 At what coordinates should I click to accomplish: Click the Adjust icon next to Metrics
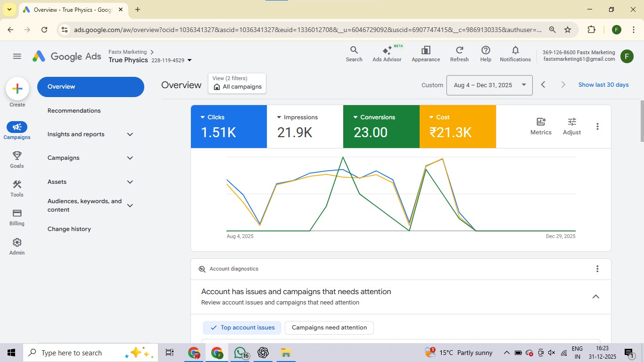(571, 126)
